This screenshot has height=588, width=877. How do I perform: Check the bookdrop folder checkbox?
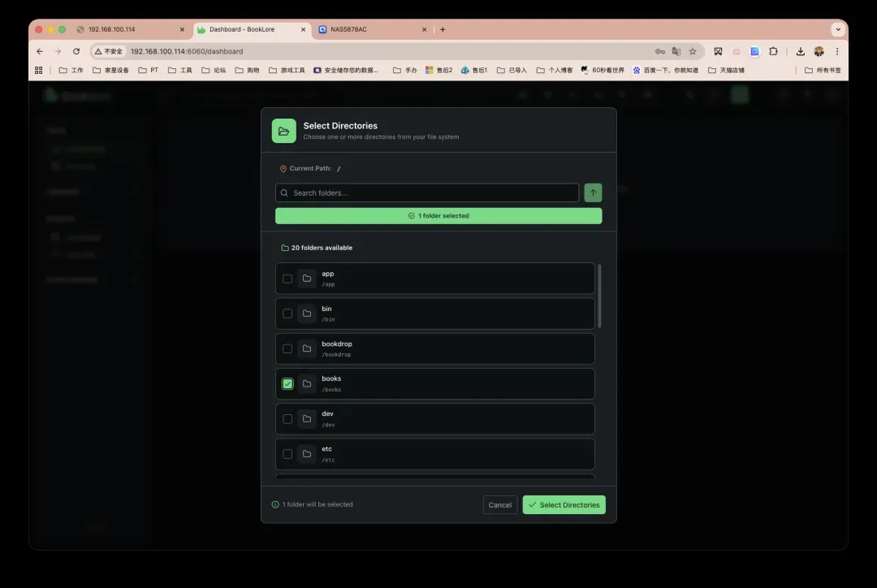pyautogui.click(x=287, y=348)
